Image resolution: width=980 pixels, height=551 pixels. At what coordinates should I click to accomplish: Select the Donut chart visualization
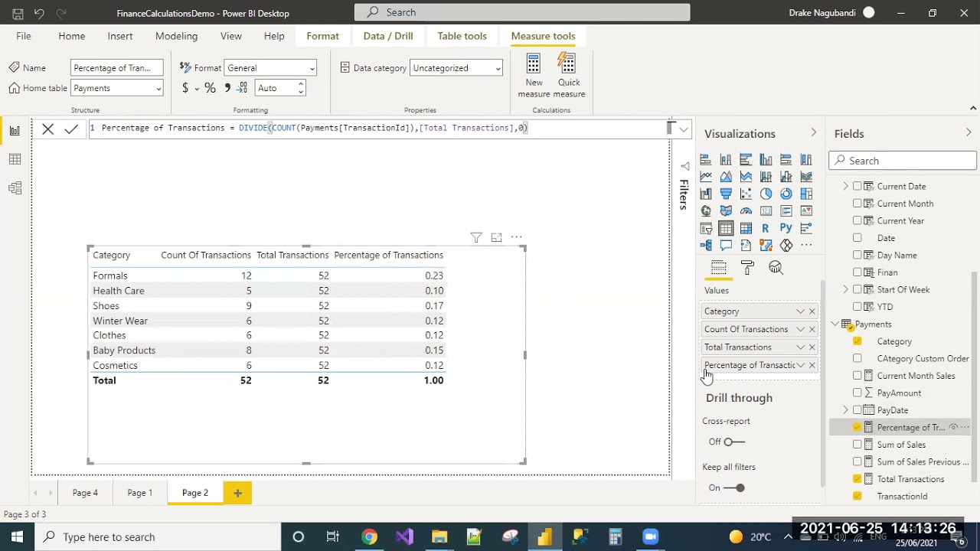[x=786, y=194]
